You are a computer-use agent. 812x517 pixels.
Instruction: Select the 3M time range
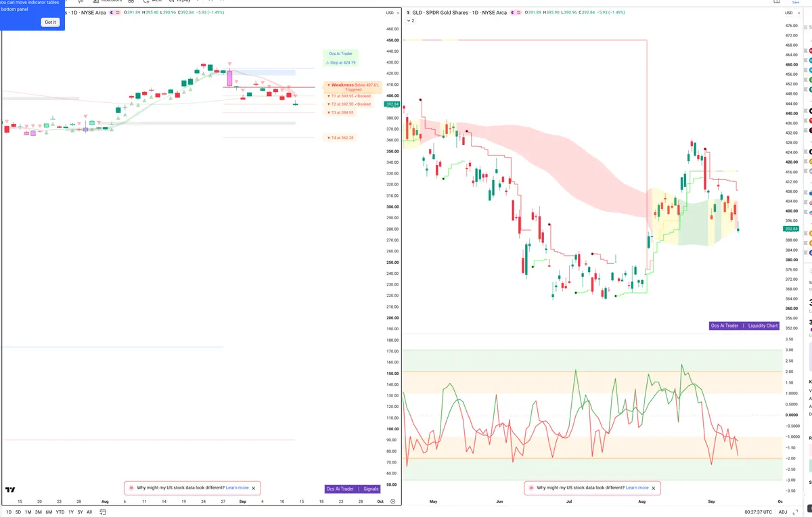coord(39,512)
